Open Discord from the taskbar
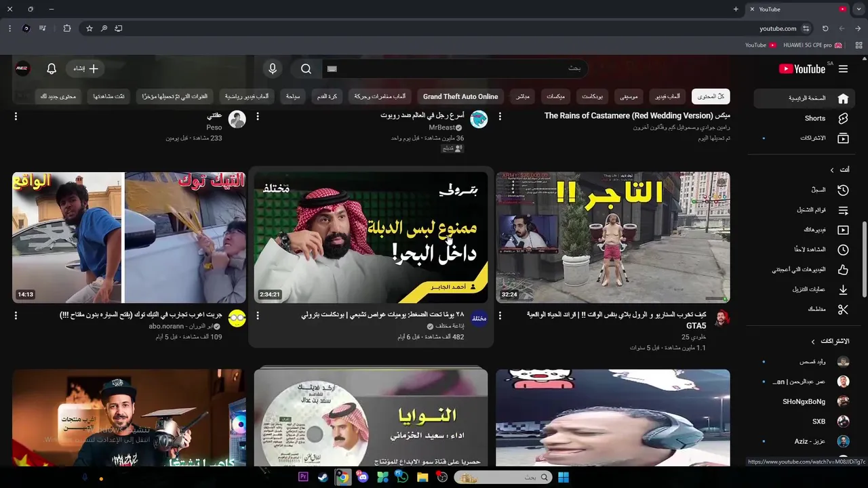The width and height of the screenshot is (868, 488). (x=363, y=477)
